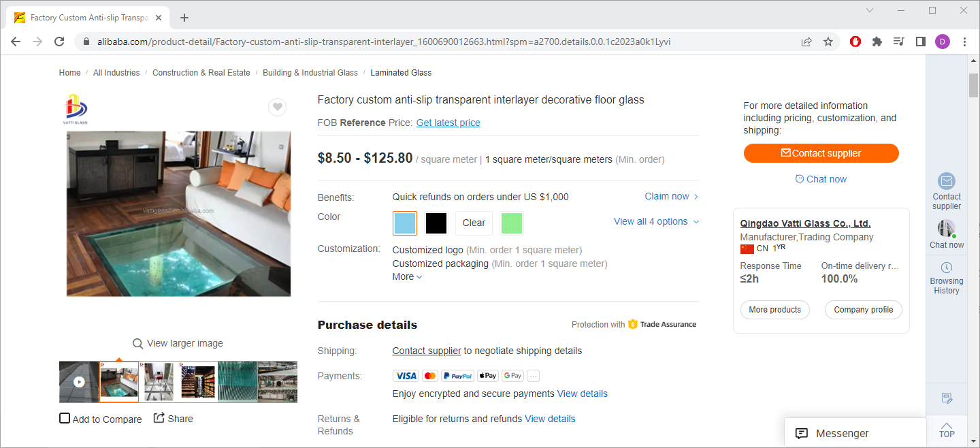Select the black color swatch

pos(436,223)
